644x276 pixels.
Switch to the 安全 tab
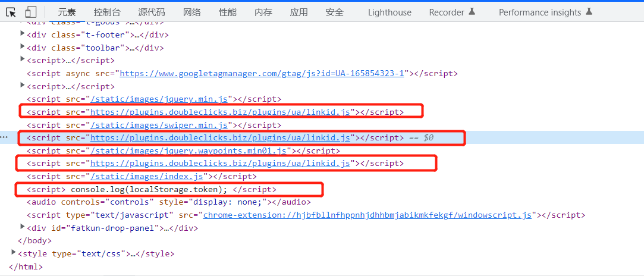point(334,12)
